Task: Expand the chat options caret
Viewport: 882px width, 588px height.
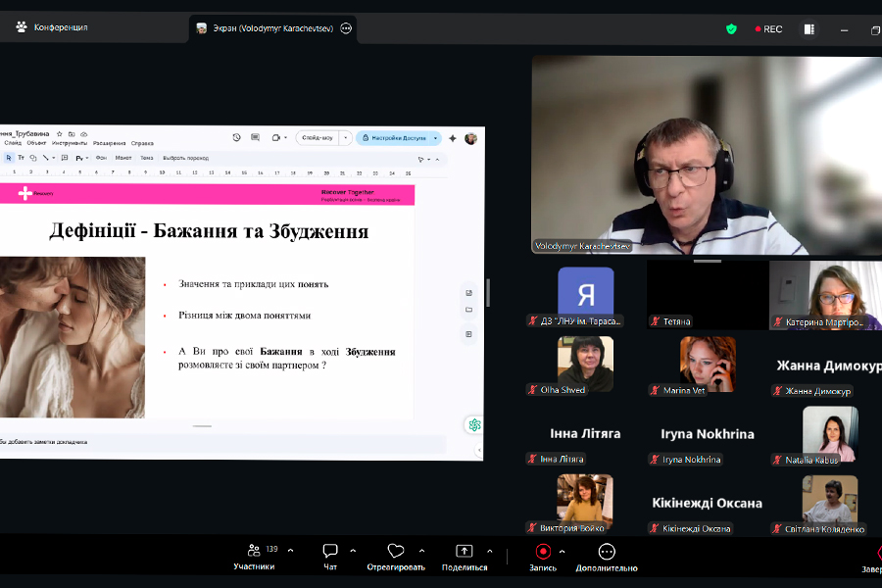Action: pyautogui.click(x=353, y=551)
